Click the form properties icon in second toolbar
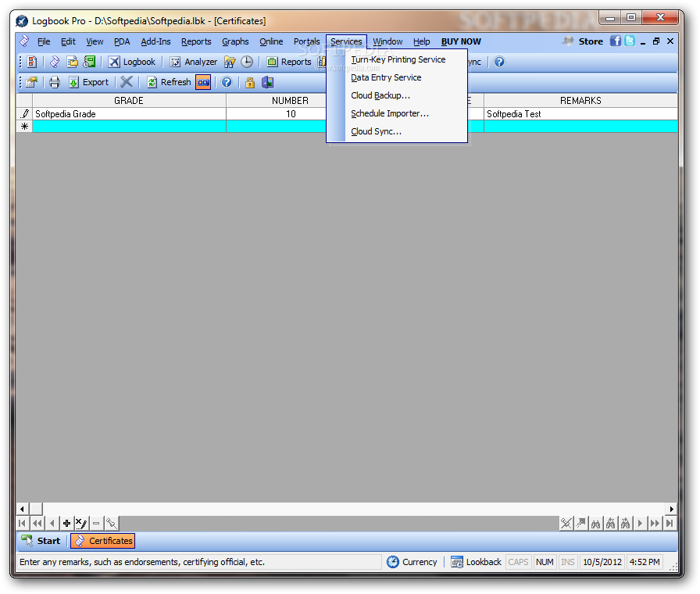This screenshot has height=594, width=700. 32,82
